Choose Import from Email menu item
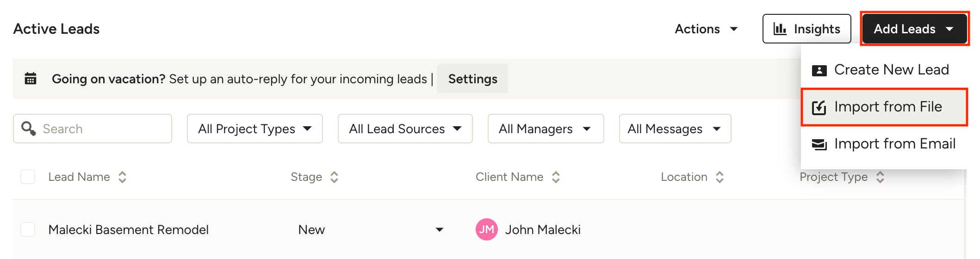The image size is (980, 259). click(x=884, y=144)
